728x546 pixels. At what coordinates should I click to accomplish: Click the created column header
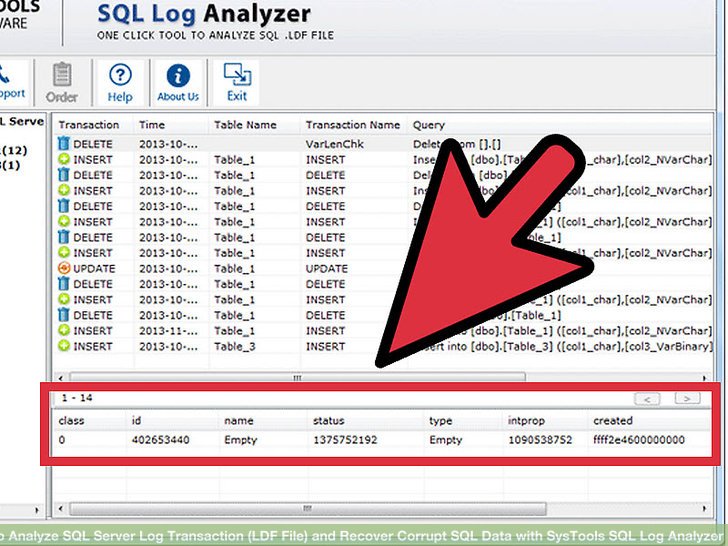point(613,421)
